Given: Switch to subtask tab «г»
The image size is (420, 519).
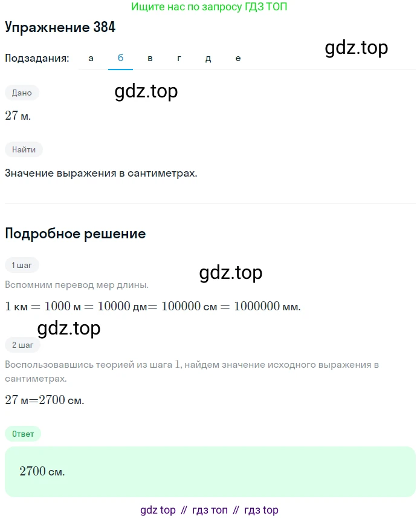Looking at the screenshot, I should (x=179, y=58).
